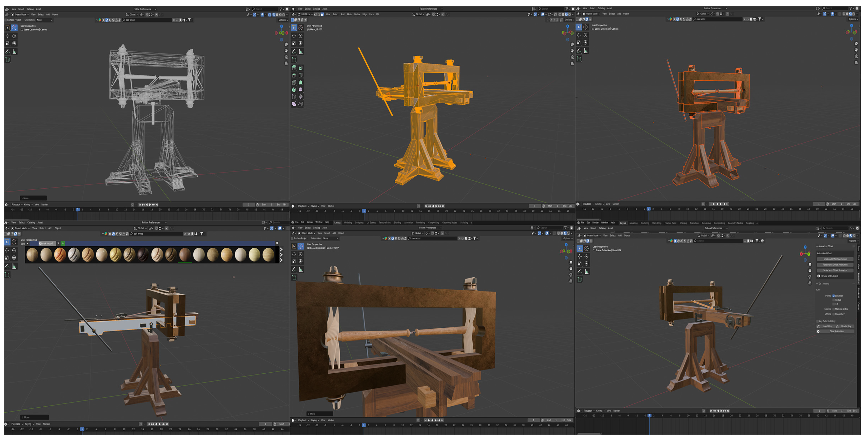Tick the Radius checkbox in AnimAll

coord(834,300)
